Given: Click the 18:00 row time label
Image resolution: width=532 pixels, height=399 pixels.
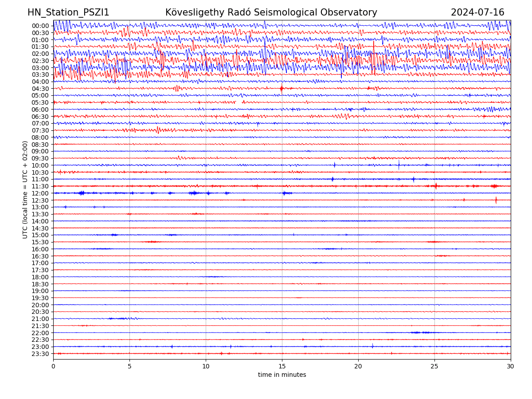Looking at the screenshot, I should pyautogui.click(x=40, y=277).
